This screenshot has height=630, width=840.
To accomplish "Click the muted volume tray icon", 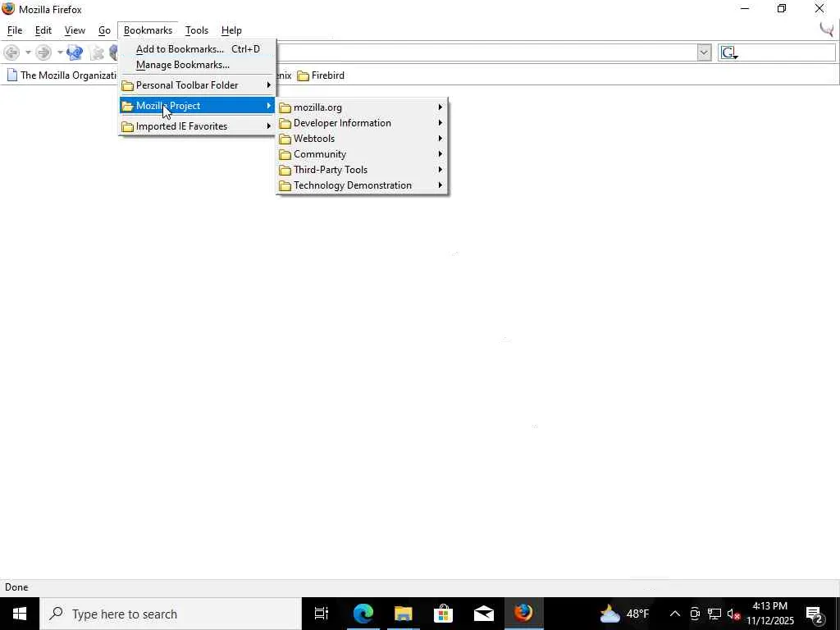I will click(733, 614).
